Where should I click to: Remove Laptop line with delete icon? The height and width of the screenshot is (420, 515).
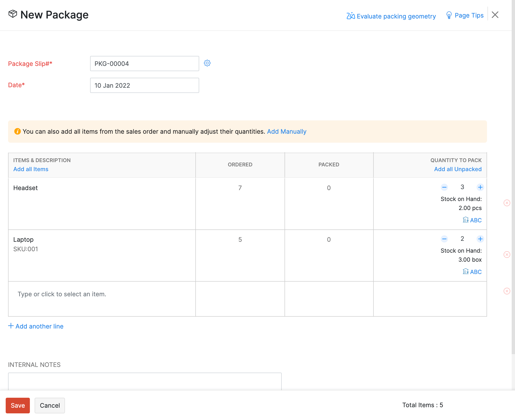[x=506, y=255]
